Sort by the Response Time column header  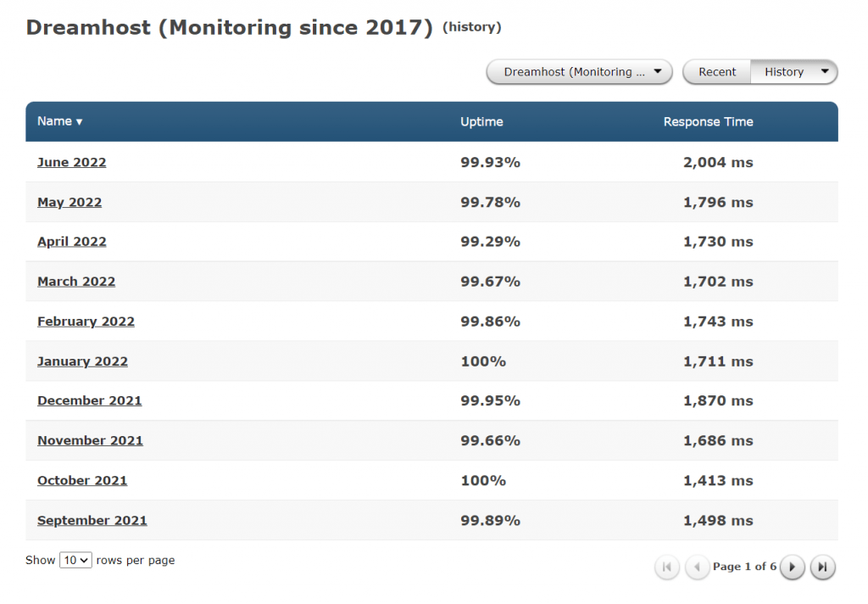[x=708, y=122]
